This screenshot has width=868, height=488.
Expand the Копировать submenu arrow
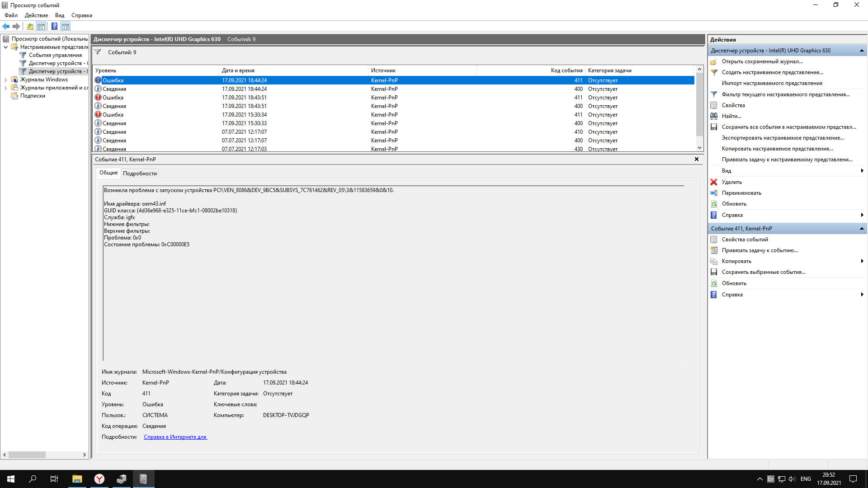coord(862,261)
